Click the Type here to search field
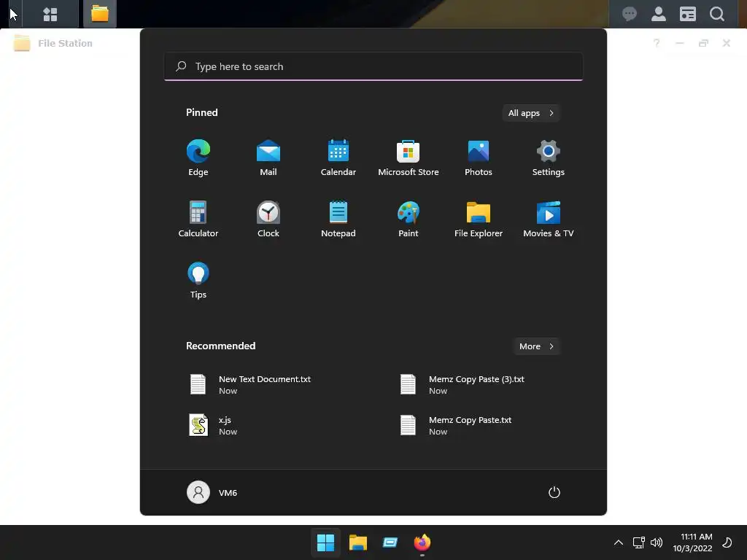The width and height of the screenshot is (747, 560). click(x=373, y=66)
